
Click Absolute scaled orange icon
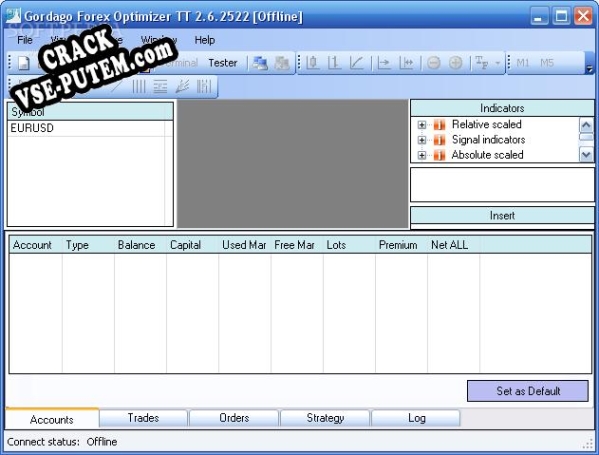coord(440,155)
